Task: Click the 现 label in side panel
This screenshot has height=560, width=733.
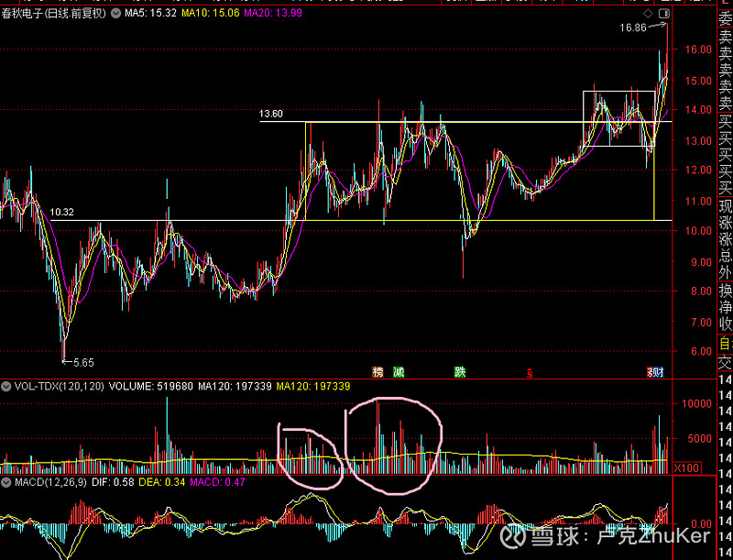Action: pos(726,205)
